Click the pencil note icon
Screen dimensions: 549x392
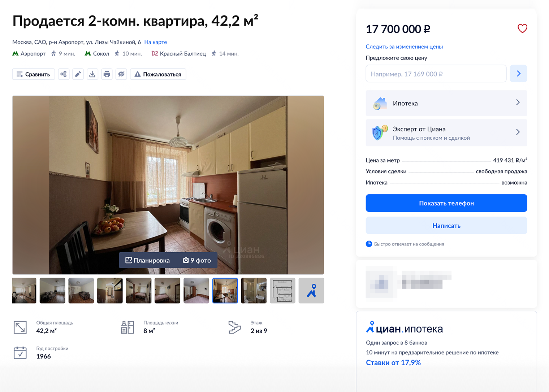(78, 74)
